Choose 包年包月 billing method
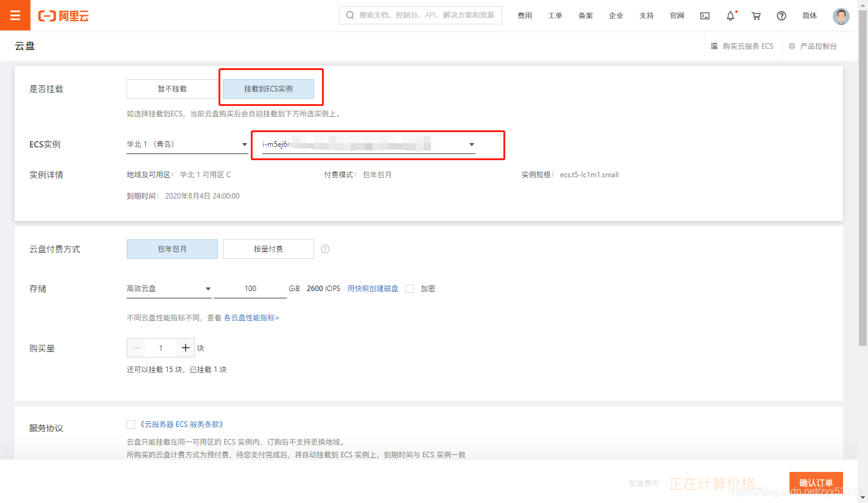Viewport: 868px width, 503px height. (x=172, y=249)
